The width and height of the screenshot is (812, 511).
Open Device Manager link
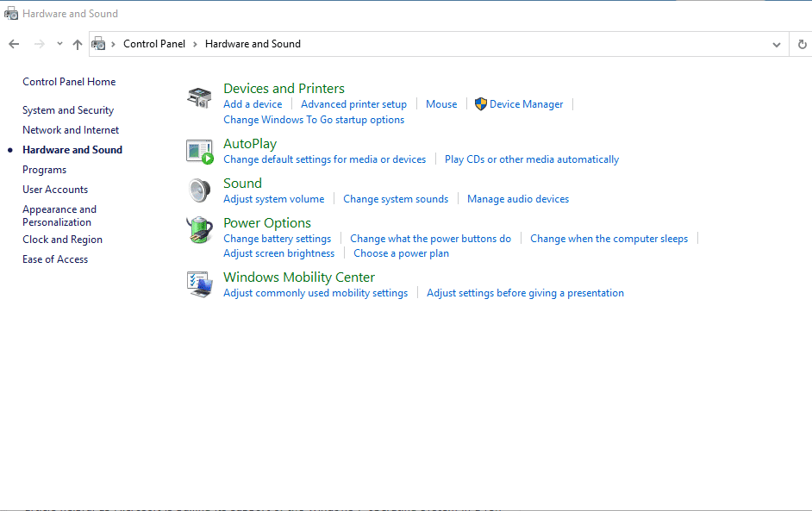click(526, 104)
